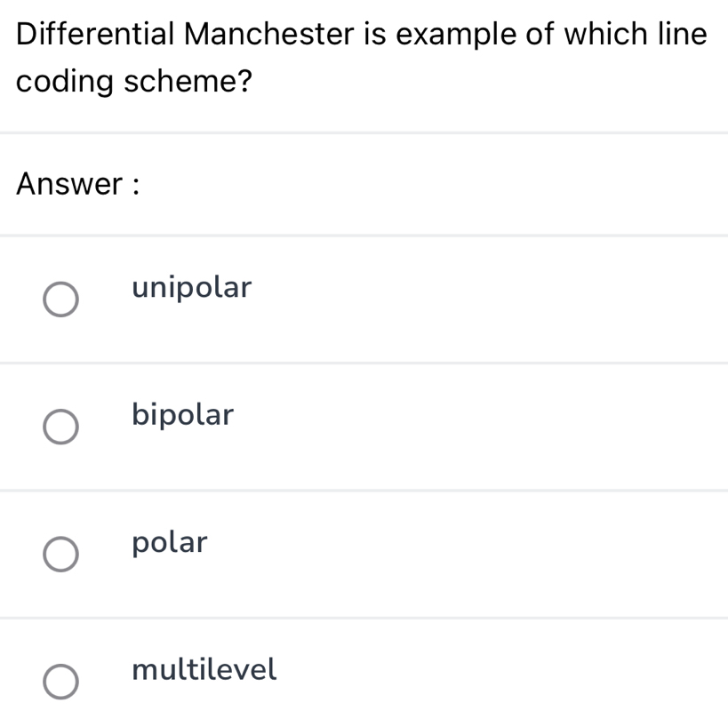This screenshot has height=719, width=728.
Task: Click the 'unipolar' option label text
Action: (x=192, y=288)
